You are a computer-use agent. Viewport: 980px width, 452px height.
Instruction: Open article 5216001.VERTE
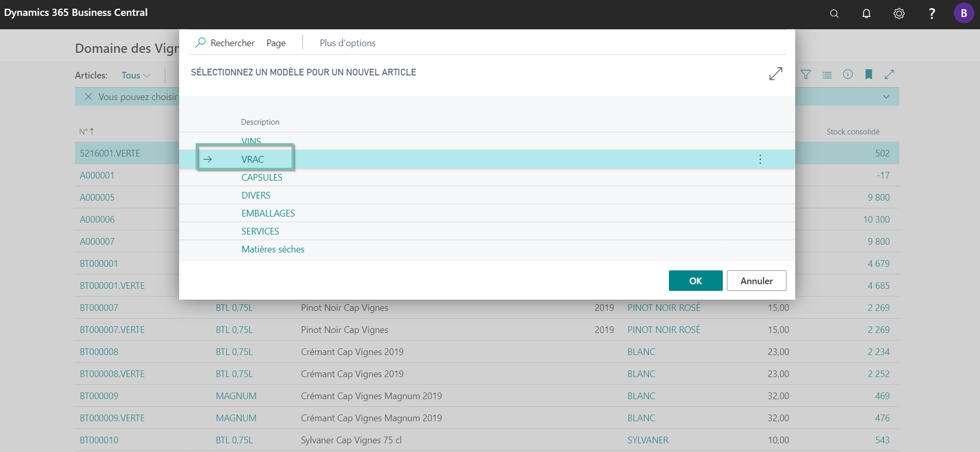click(x=110, y=153)
